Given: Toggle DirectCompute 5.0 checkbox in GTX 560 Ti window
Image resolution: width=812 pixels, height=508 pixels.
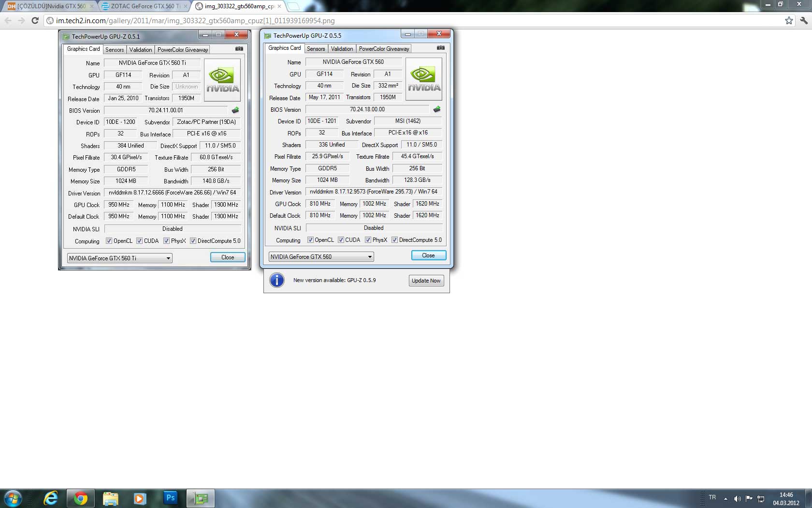Looking at the screenshot, I should click(x=193, y=241).
